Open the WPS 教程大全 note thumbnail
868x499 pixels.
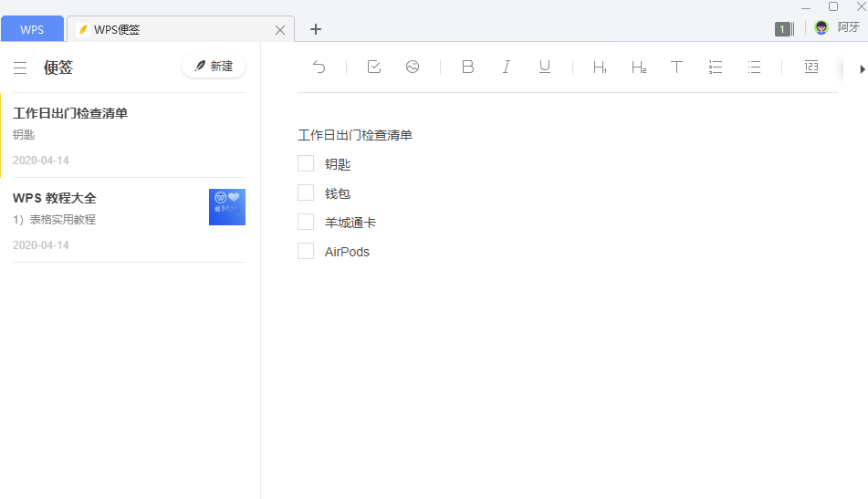(226, 207)
